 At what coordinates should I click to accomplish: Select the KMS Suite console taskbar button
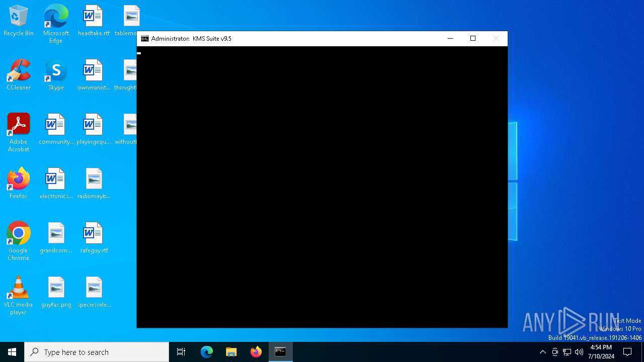[x=280, y=352]
